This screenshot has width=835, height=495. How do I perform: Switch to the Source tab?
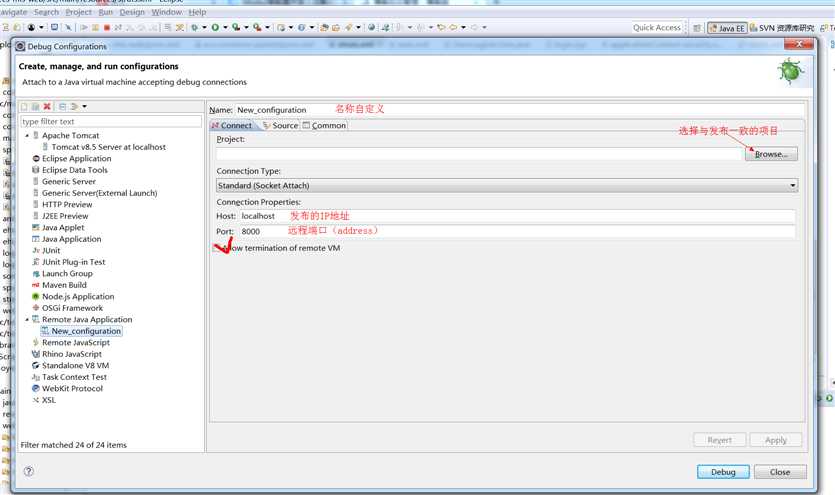pos(280,126)
